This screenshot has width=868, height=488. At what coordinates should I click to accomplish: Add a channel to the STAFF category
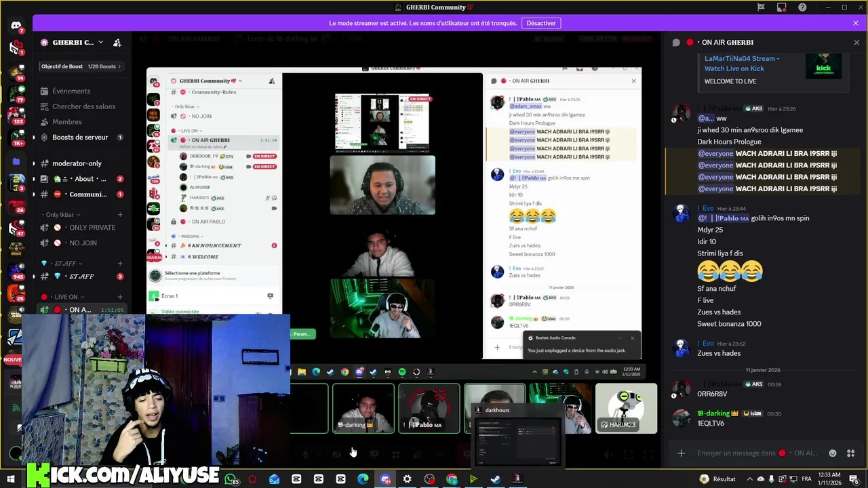[120, 263]
